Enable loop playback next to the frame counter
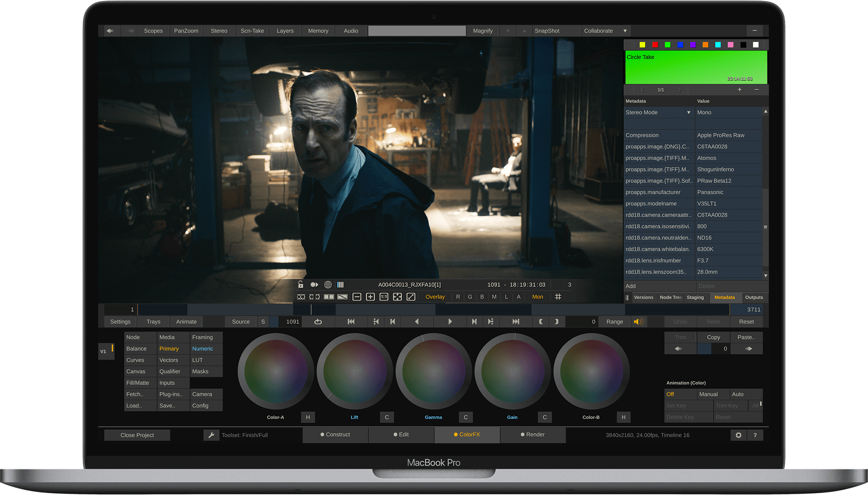This screenshot has width=868, height=495. click(x=318, y=321)
